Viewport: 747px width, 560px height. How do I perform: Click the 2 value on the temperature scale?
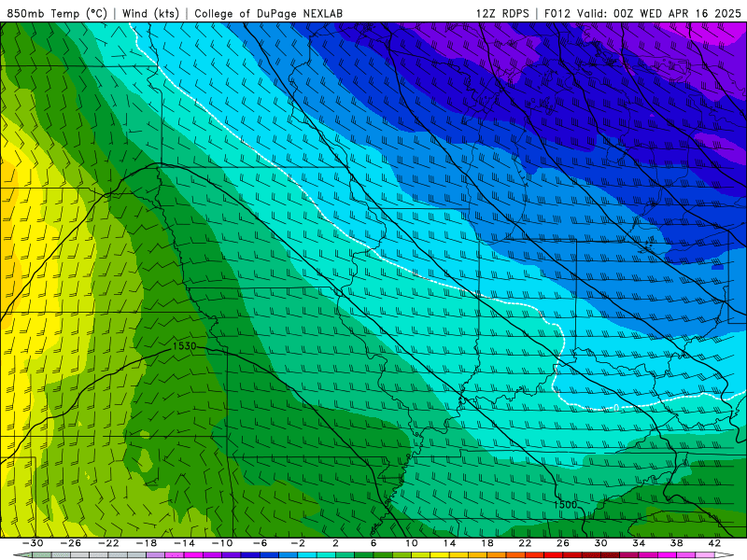pyautogui.click(x=335, y=543)
